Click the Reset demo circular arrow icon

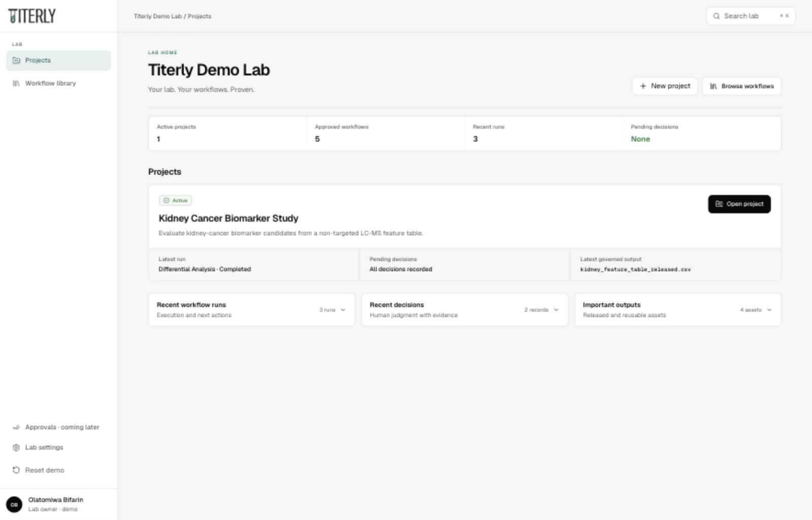tap(16, 470)
